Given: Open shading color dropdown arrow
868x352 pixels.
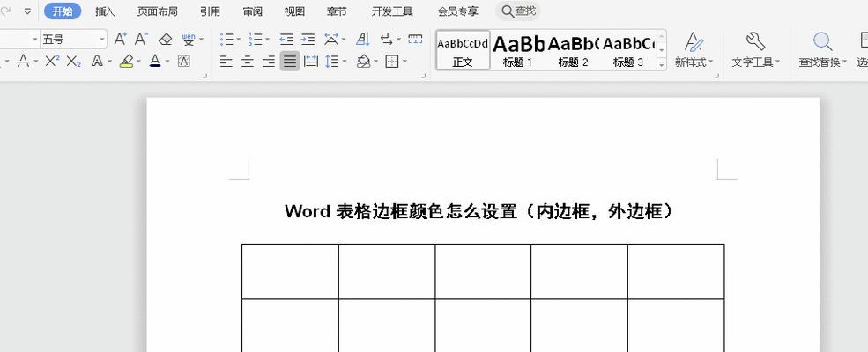Looking at the screenshot, I should [376, 62].
